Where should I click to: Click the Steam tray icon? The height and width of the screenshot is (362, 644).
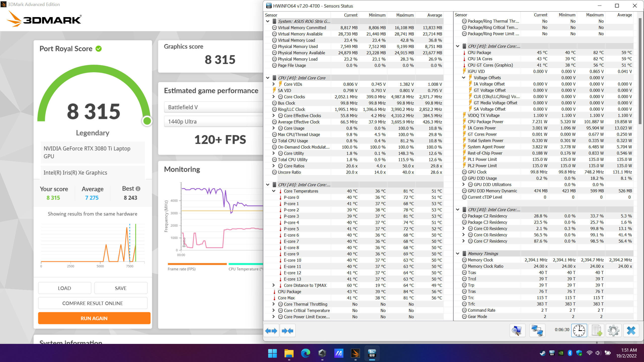pos(543,353)
